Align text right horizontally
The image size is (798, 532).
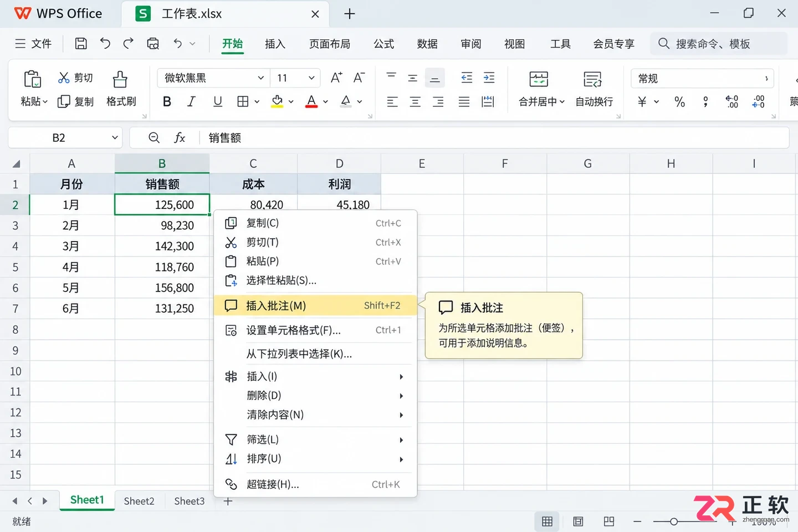tap(438, 101)
